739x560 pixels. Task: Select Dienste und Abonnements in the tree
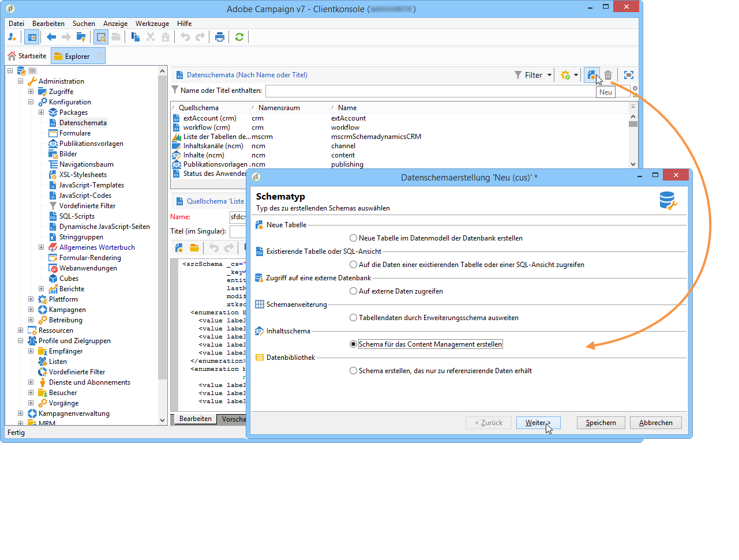[89, 382]
